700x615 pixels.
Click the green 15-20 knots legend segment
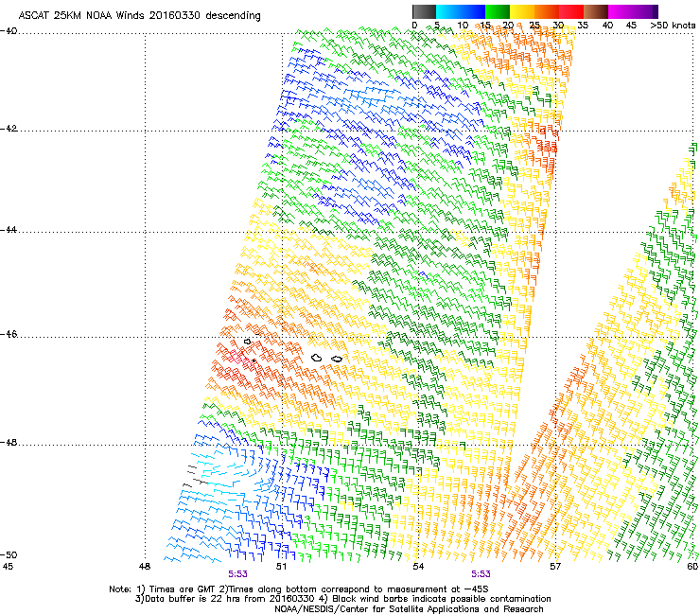coord(498,11)
